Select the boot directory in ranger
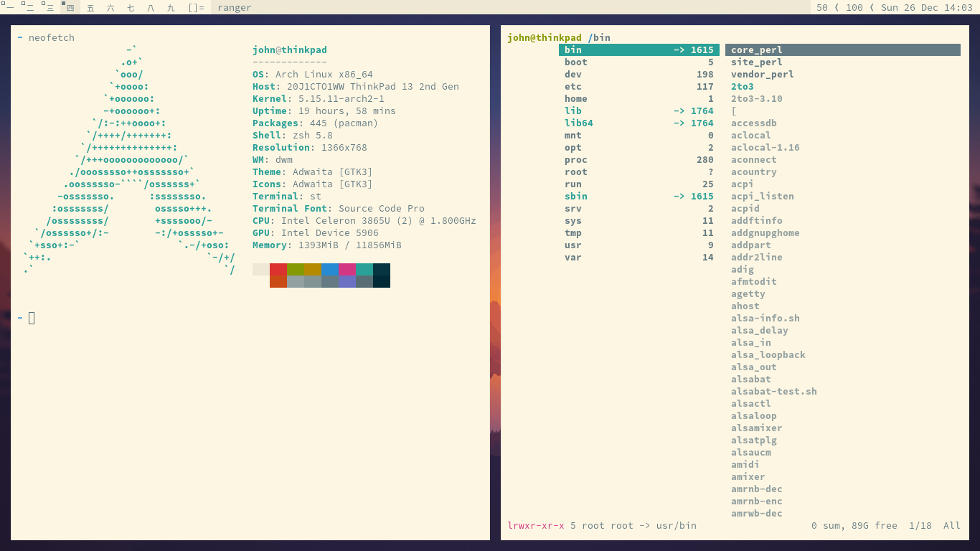Viewport: 980px width, 551px height. click(x=639, y=62)
